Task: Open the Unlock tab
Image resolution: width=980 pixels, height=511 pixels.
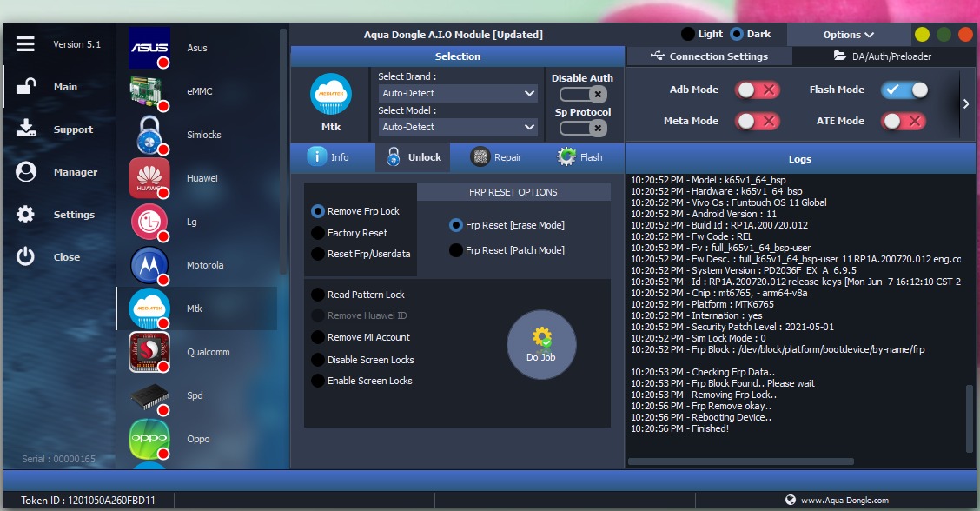Action: pos(414,157)
